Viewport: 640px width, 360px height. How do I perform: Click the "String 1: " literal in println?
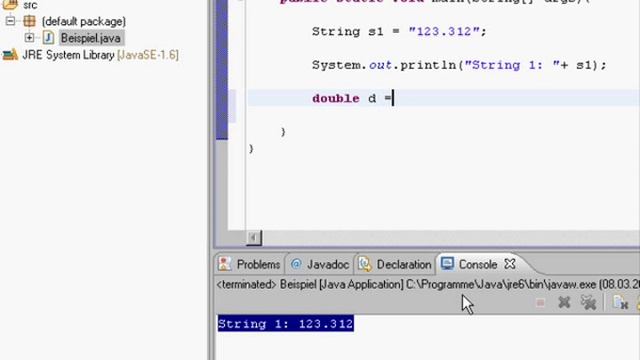point(512,65)
